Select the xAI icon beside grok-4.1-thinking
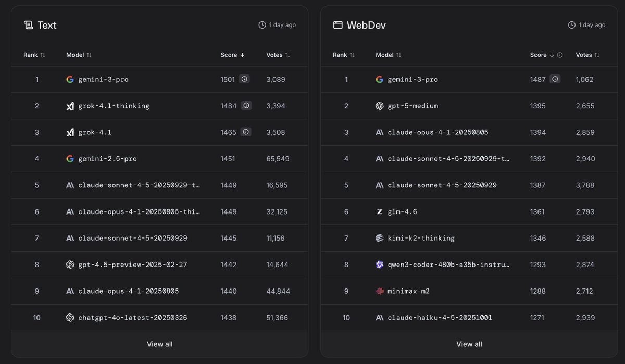The width and height of the screenshot is (625, 364). [x=70, y=105]
